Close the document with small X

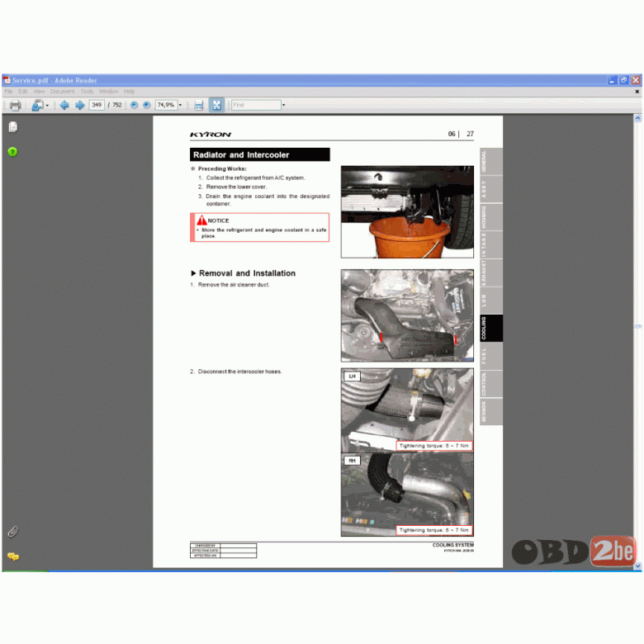(x=637, y=92)
